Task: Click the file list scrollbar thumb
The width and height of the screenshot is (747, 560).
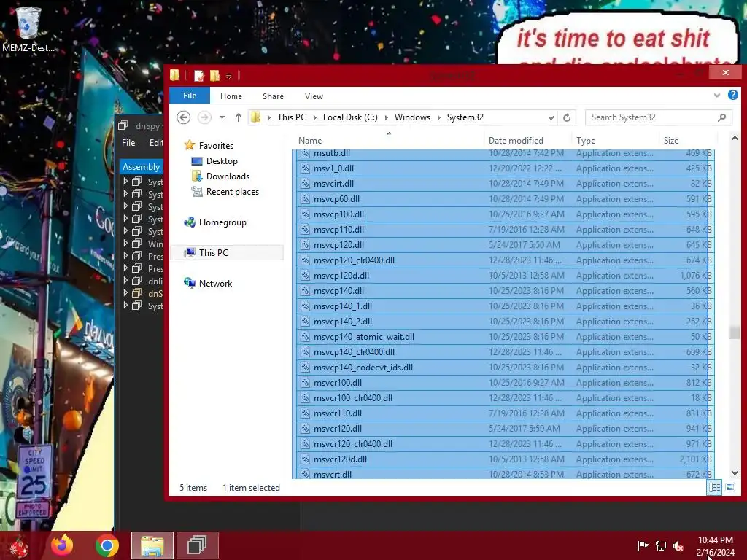Action: coord(734,332)
